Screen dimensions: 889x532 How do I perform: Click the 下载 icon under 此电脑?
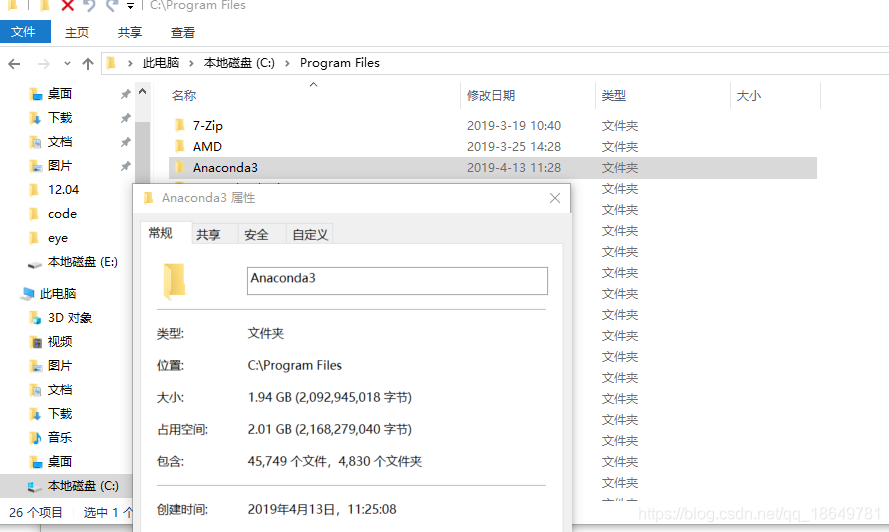click(x=36, y=413)
